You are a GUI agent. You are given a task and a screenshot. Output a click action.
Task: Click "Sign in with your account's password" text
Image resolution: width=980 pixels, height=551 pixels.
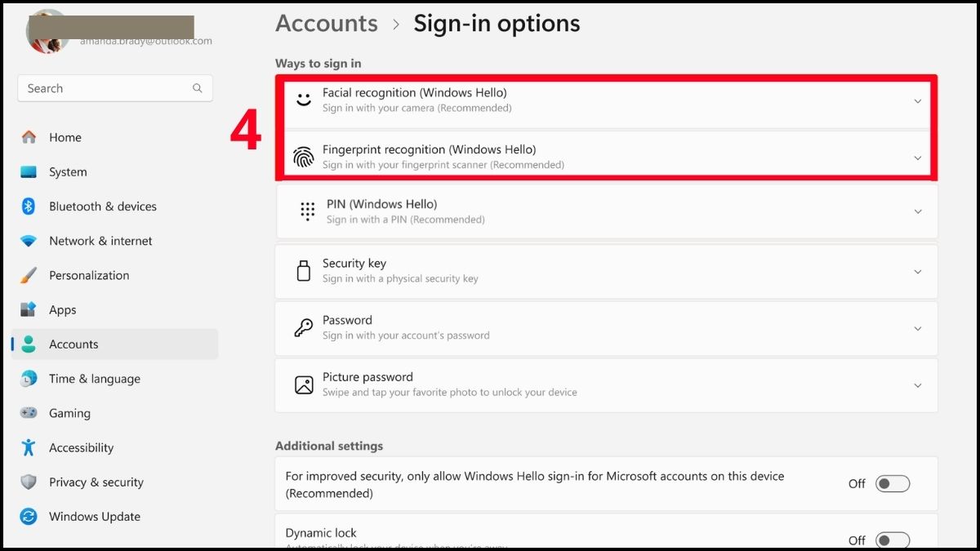[x=406, y=335]
